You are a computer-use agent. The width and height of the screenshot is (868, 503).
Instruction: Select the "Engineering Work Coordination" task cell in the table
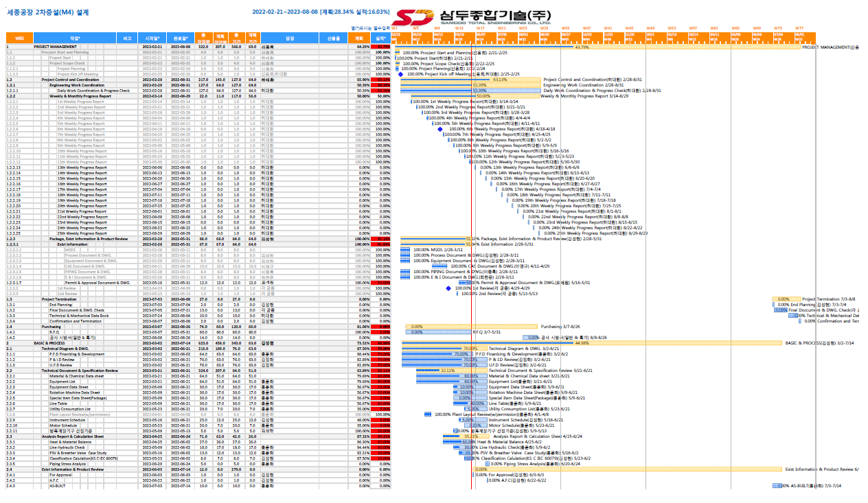[x=75, y=85]
